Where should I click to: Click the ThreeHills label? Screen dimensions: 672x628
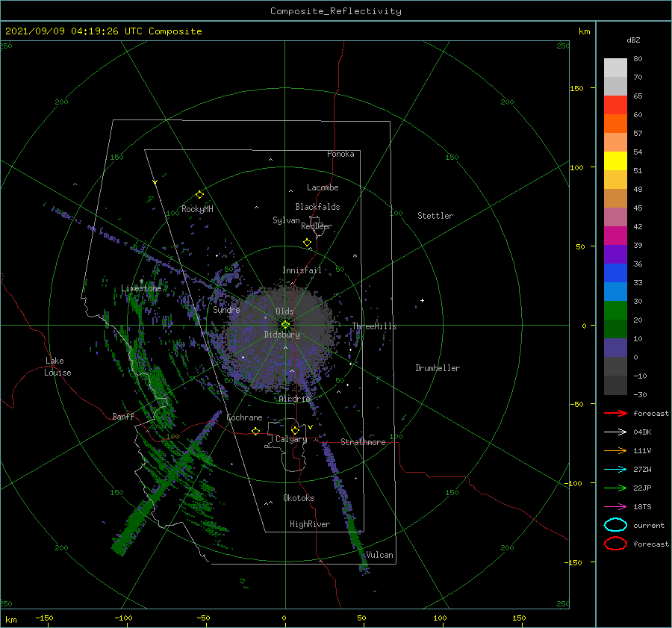coord(374,326)
